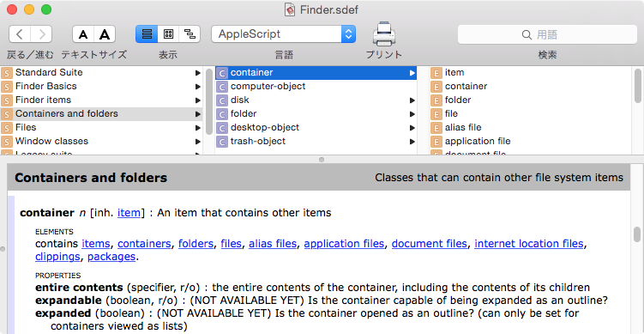Expand arrow for desktop-object class
Image resolution: width=644 pixels, height=334 pixels.
click(412, 128)
